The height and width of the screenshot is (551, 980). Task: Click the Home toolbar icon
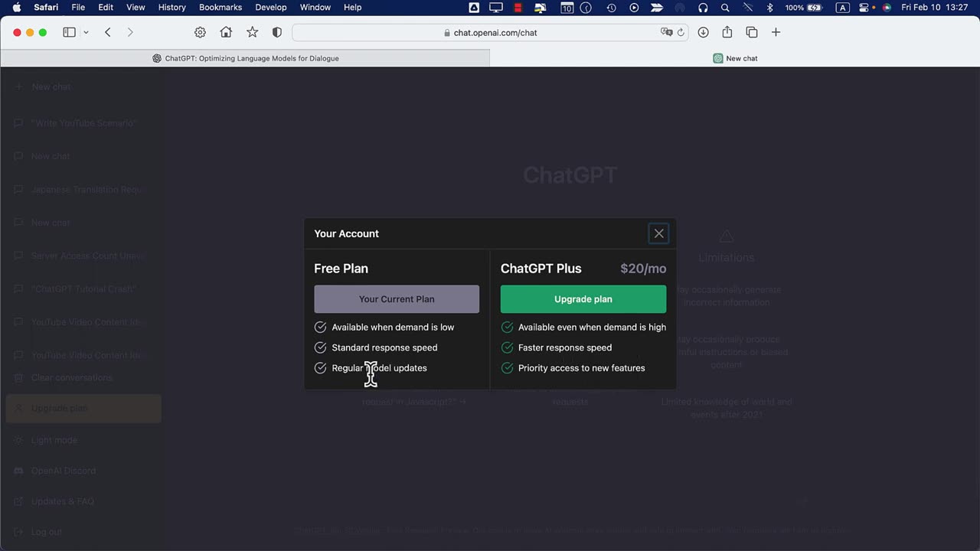pyautogui.click(x=226, y=32)
